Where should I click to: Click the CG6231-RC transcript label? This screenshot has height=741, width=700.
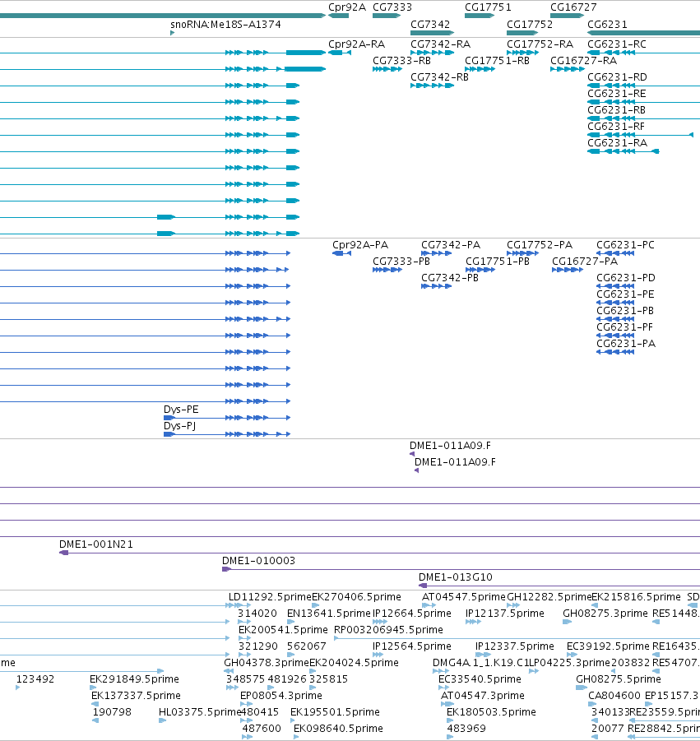coord(616,44)
